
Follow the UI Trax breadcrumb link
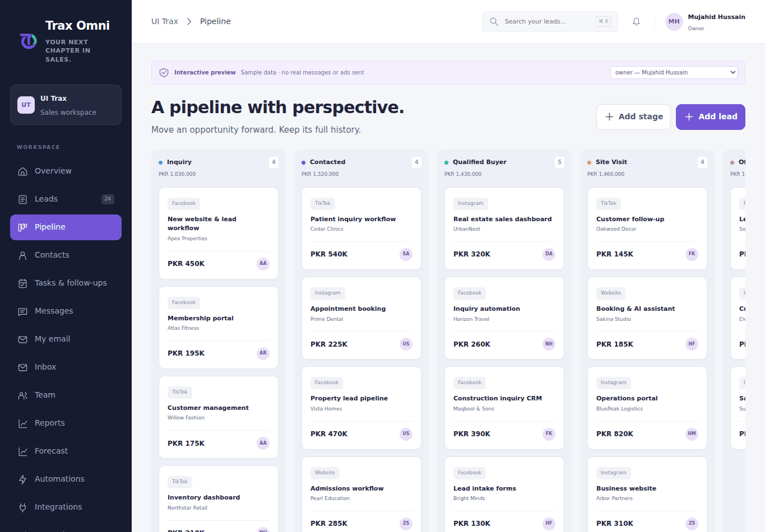[x=165, y=21]
